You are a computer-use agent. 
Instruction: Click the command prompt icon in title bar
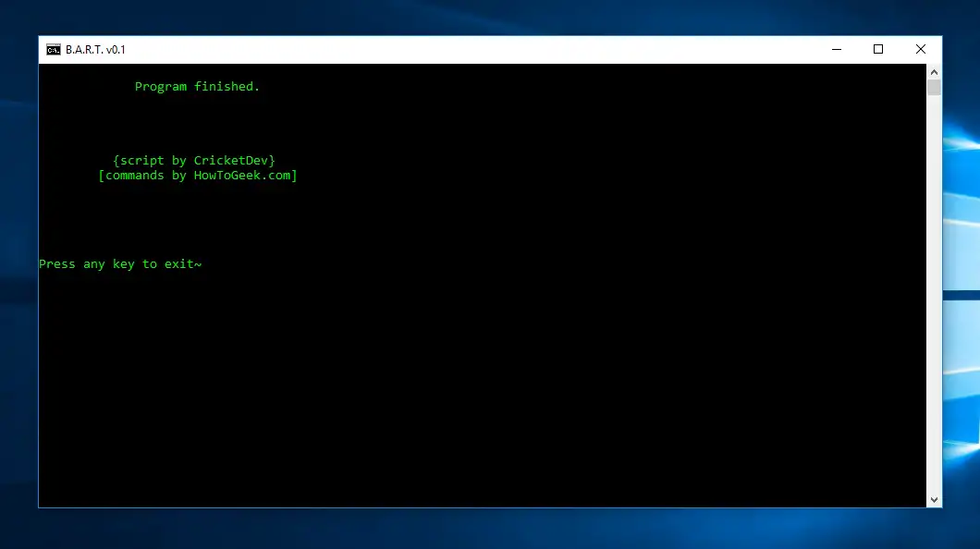pyautogui.click(x=53, y=50)
